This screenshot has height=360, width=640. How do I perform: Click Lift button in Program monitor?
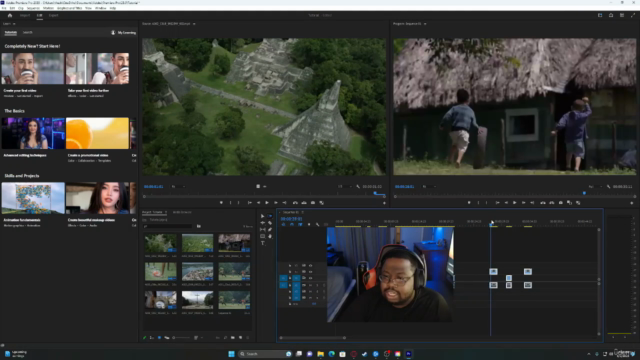click(543, 202)
